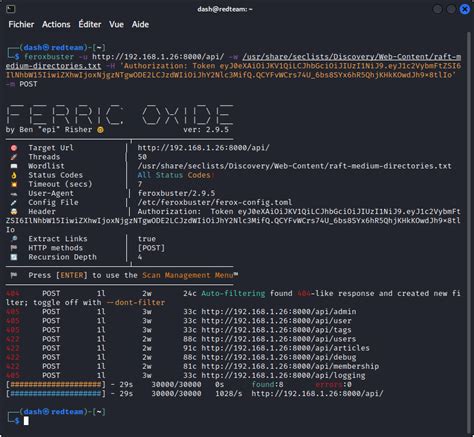Open the http://192.168.1.26:8000/api/admin link
Image resolution: width=474 pixels, height=437 pixels.
coord(279,312)
